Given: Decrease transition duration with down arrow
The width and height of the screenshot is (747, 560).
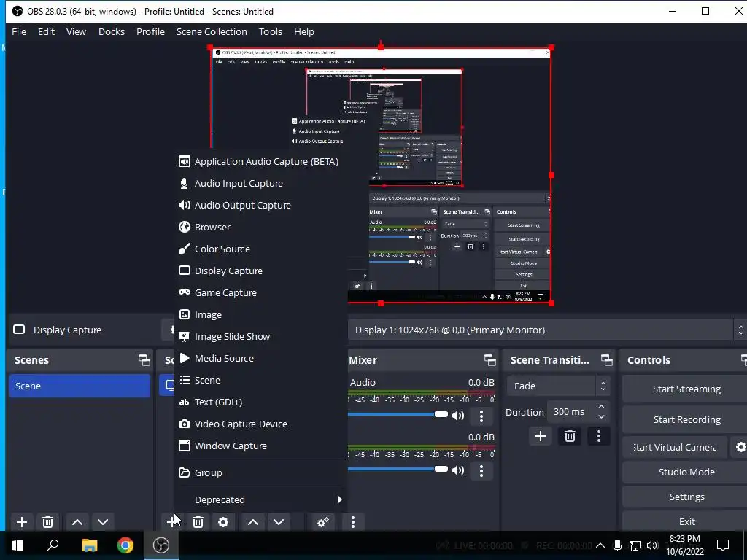Looking at the screenshot, I should [x=602, y=417].
